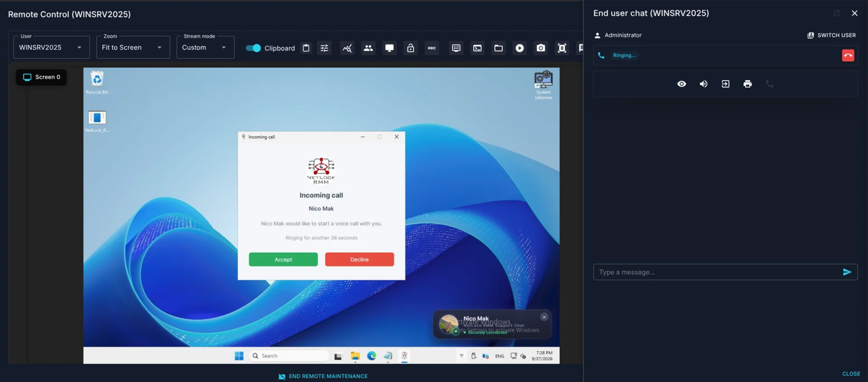Close the End user chat panel
This screenshot has height=382, width=868.
(854, 13)
